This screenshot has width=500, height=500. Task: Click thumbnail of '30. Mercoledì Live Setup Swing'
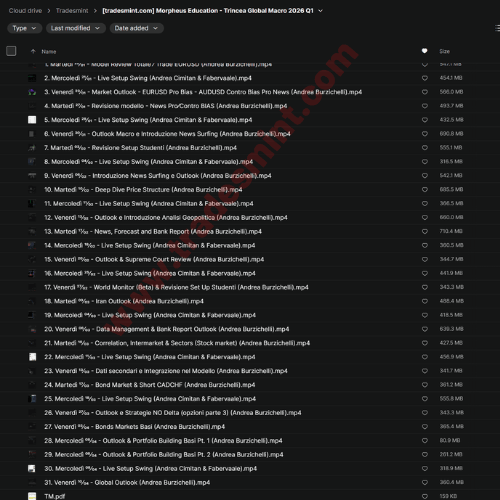coord(32,469)
